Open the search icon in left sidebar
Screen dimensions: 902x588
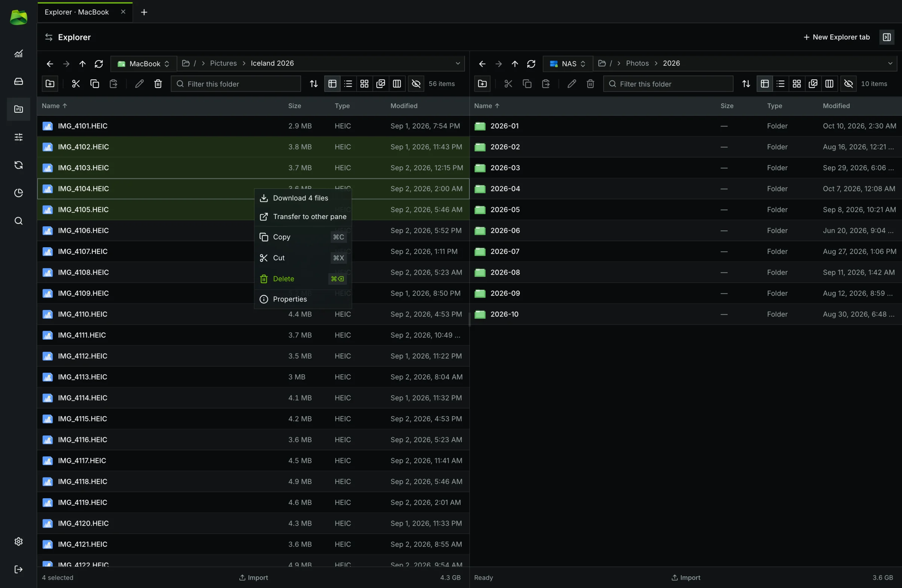click(18, 221)
